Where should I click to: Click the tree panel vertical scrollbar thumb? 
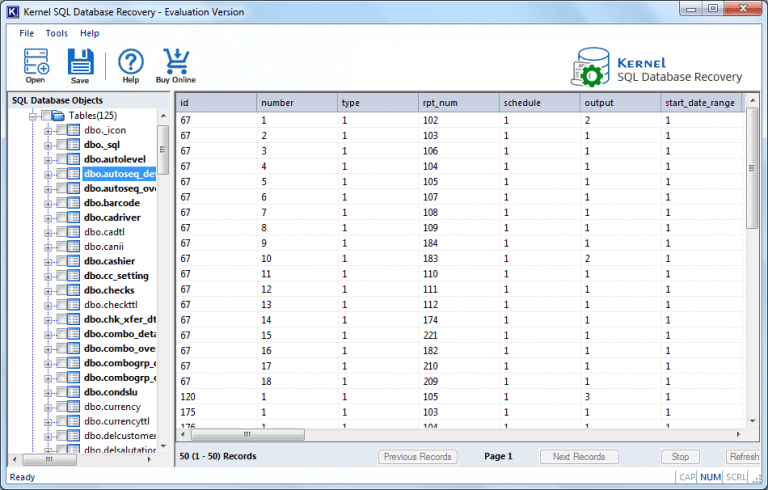[163, 149]
